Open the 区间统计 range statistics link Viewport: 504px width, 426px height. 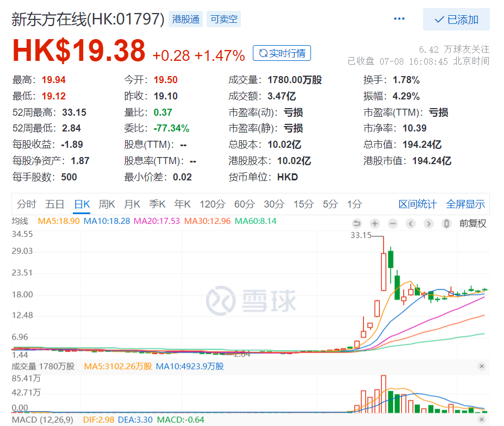(x=417, y=204)
